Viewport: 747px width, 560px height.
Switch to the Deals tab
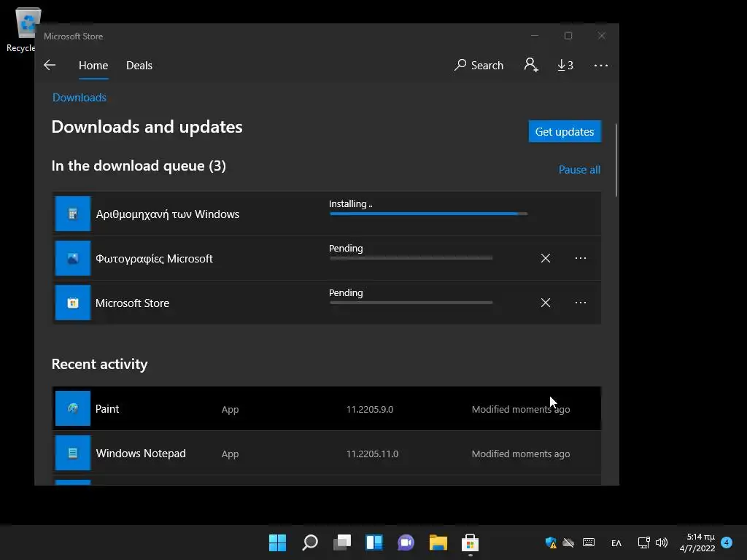pyautogui.click(x=139, y=65)
